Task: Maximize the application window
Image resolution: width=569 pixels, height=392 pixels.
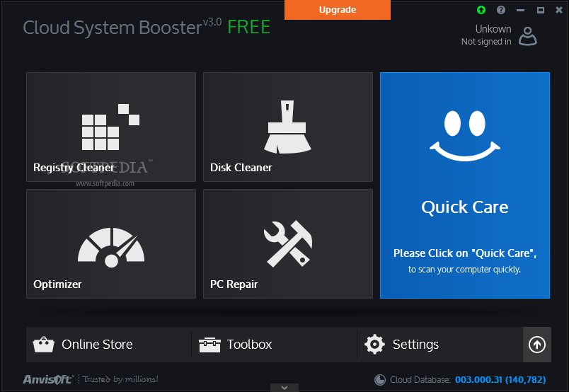Action: [x=540, y=10]
